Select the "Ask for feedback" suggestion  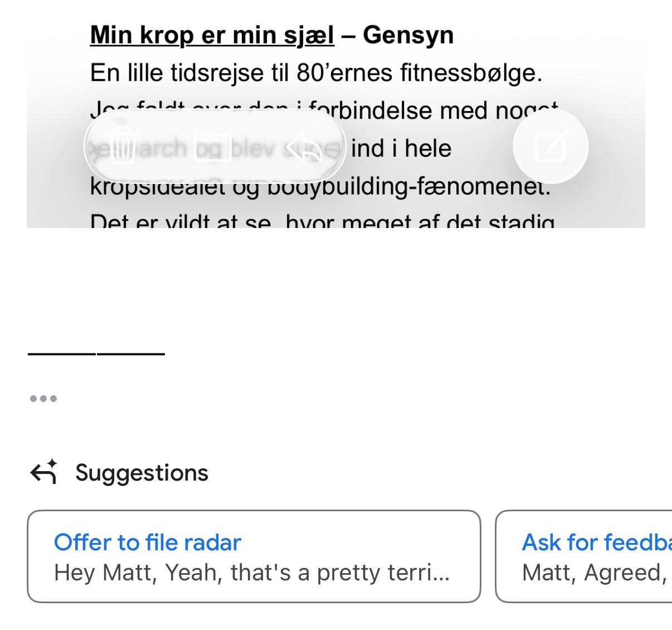click(595, 542)
